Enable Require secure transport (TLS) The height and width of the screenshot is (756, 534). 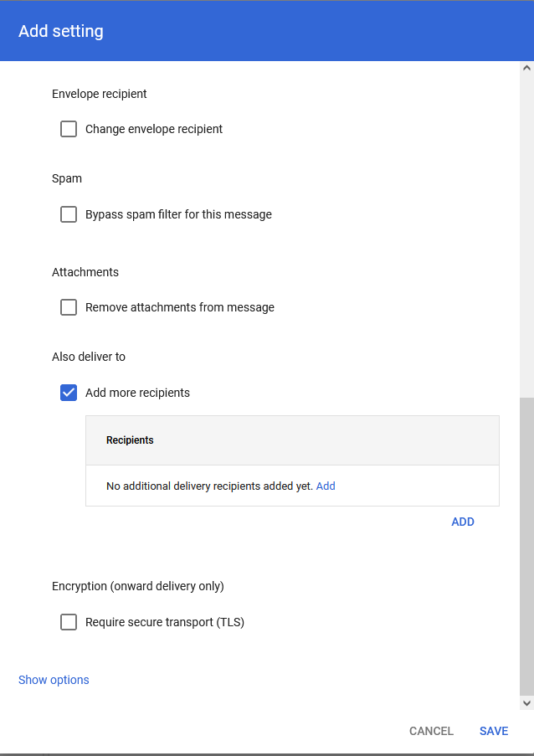pyautogui.click(x=69, y=622)
